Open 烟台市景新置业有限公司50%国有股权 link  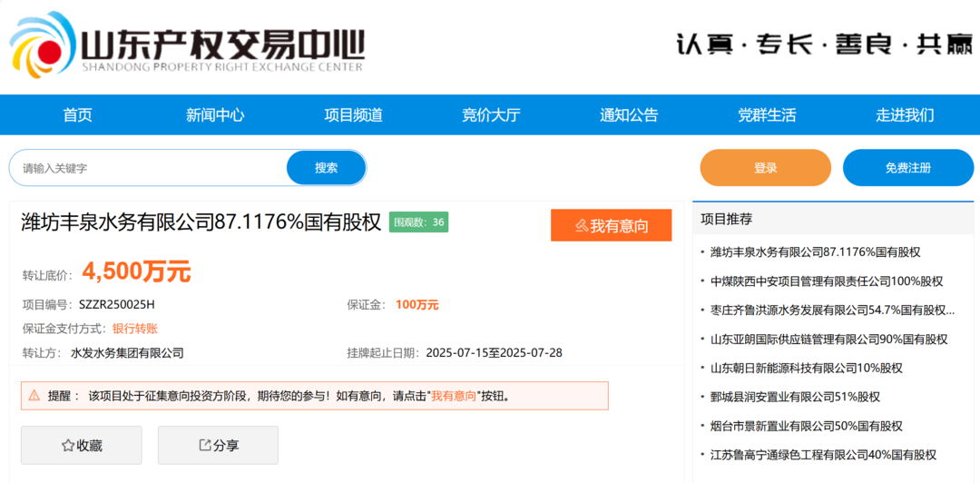[x=807, y=426]
